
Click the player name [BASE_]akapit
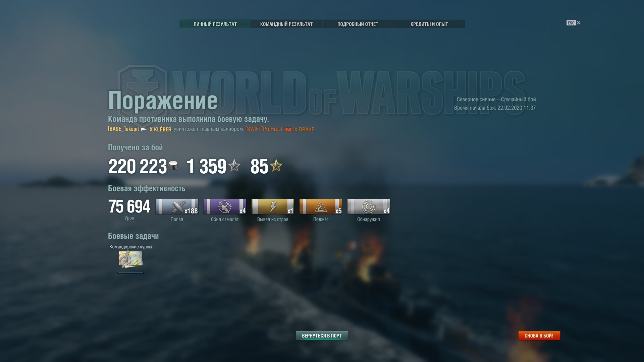123,129
